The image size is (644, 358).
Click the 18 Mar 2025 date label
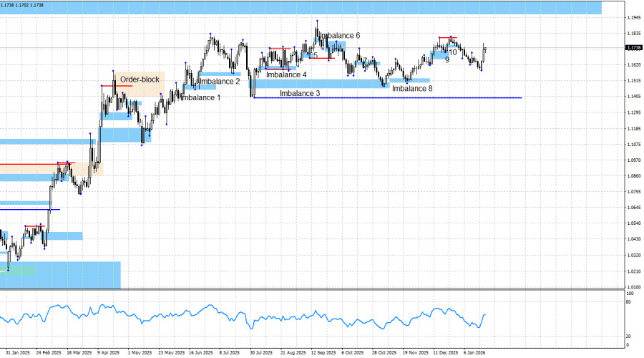pyautogui.click(x=79, y=353)
